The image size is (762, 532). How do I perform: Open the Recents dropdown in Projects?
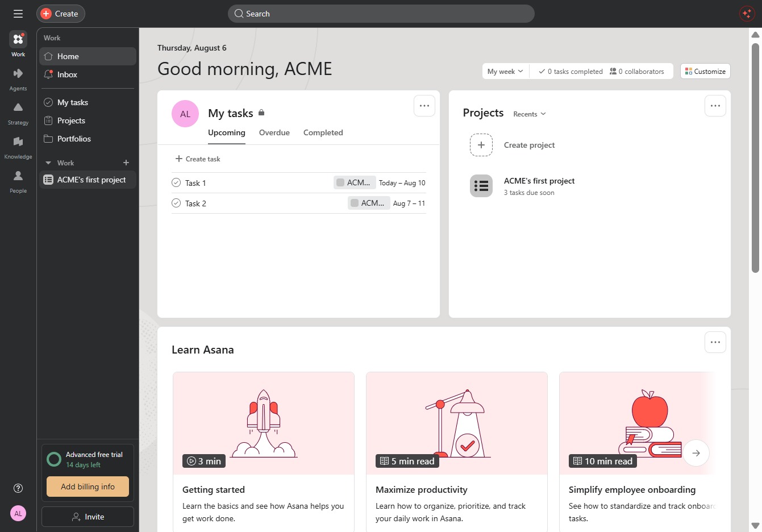[530, 114]
